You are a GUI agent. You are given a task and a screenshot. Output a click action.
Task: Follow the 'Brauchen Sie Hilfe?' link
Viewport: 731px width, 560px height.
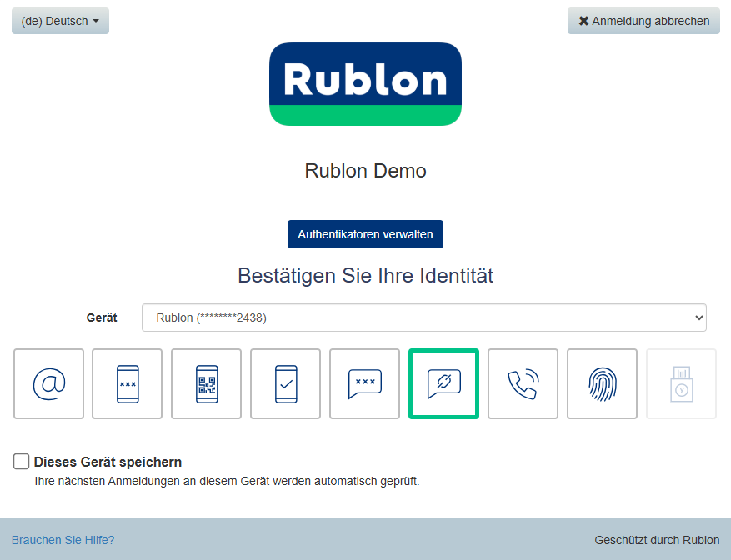coord(63,540)
